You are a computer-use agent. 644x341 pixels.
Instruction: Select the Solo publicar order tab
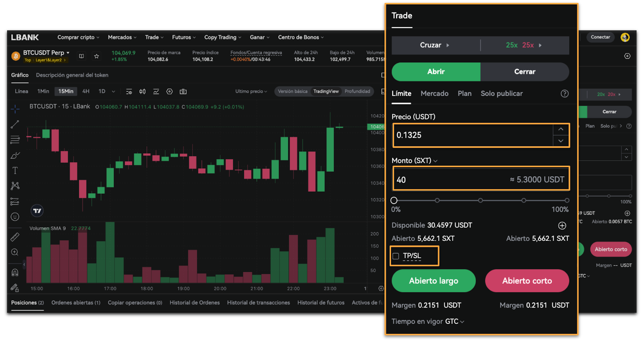click(x=502, y=94)
